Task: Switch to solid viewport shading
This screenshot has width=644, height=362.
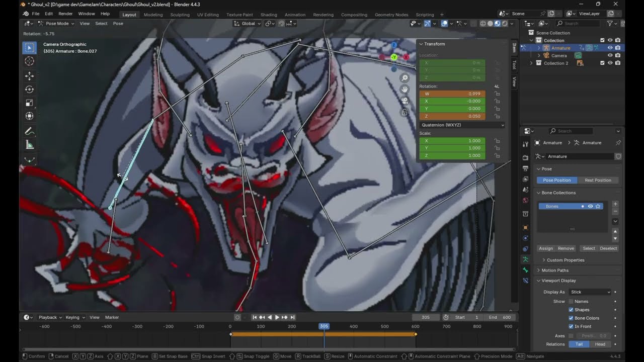Action: pyautogui.click(x=490, y=23)
